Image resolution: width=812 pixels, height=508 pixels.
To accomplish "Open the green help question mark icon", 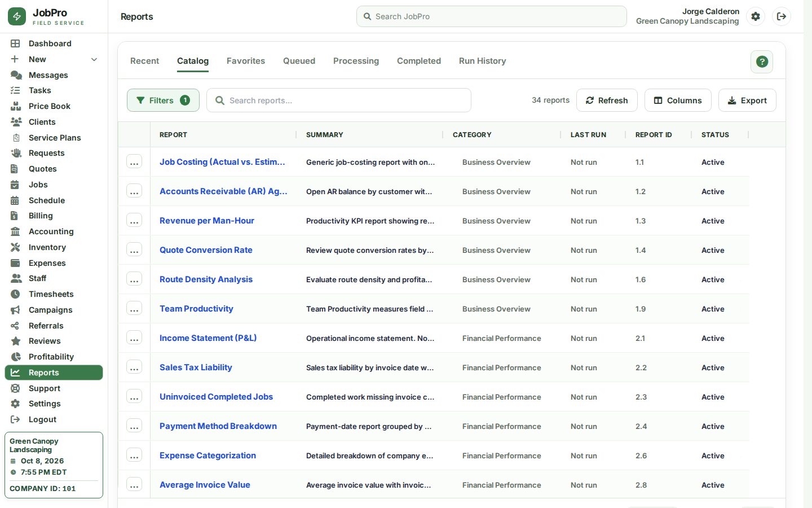I will coord(762,62).
